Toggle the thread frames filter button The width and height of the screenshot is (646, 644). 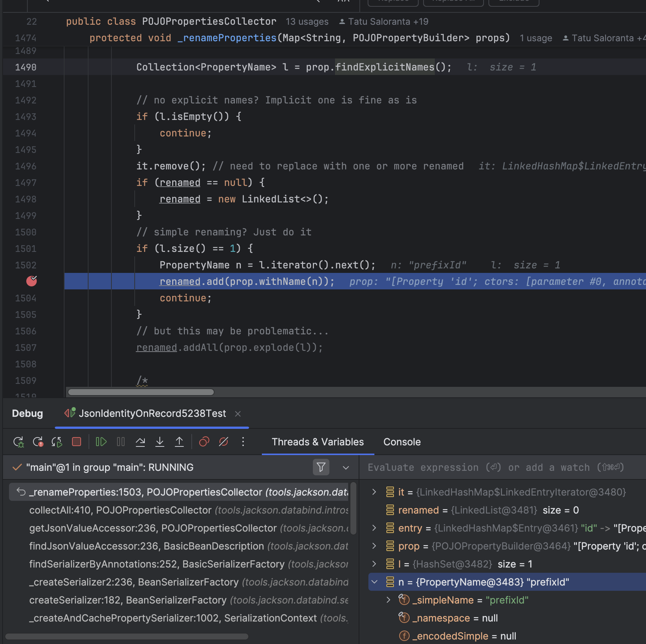(x=321, y=467)
